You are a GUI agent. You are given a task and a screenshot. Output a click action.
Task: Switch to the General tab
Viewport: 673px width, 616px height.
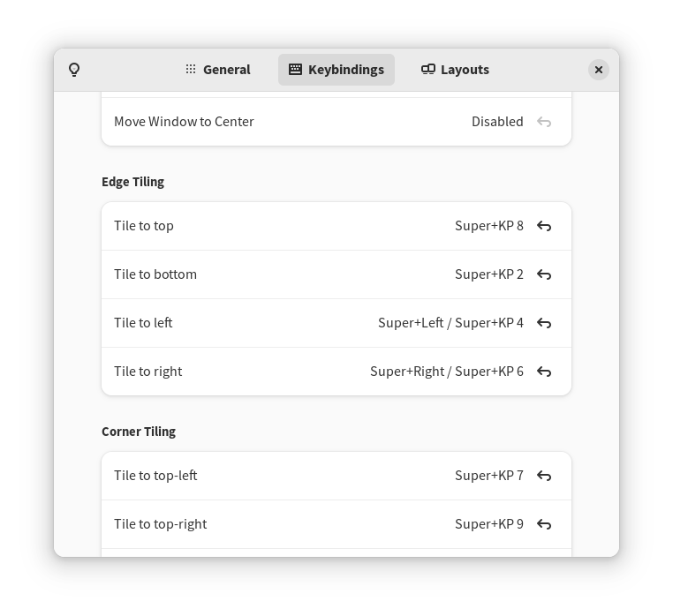point(217,70)
